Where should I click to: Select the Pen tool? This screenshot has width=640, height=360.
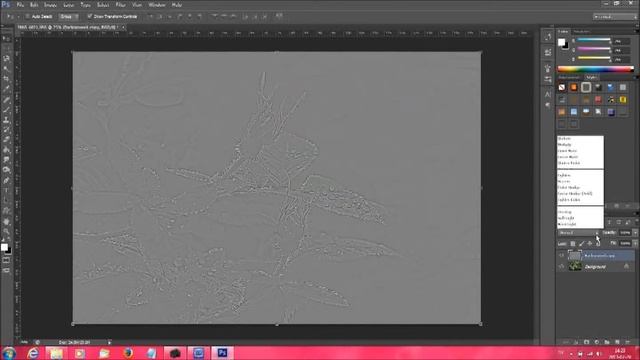point(6,180)
